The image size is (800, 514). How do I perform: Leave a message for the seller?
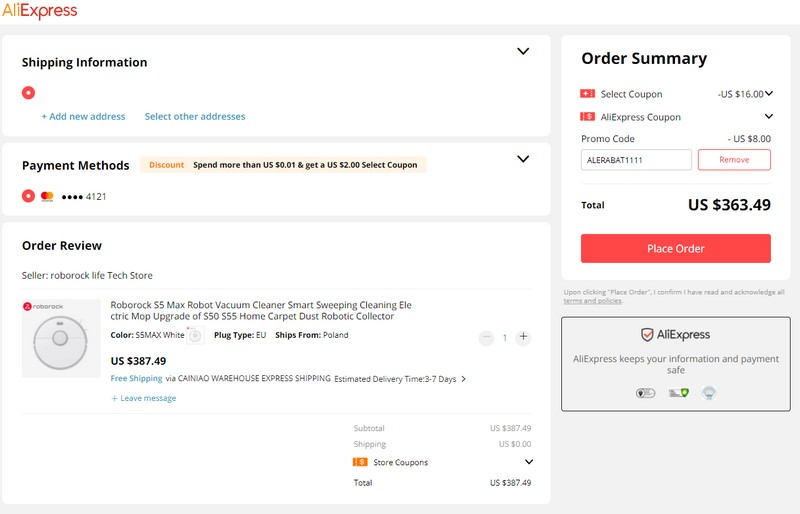(x=143, y=398)
